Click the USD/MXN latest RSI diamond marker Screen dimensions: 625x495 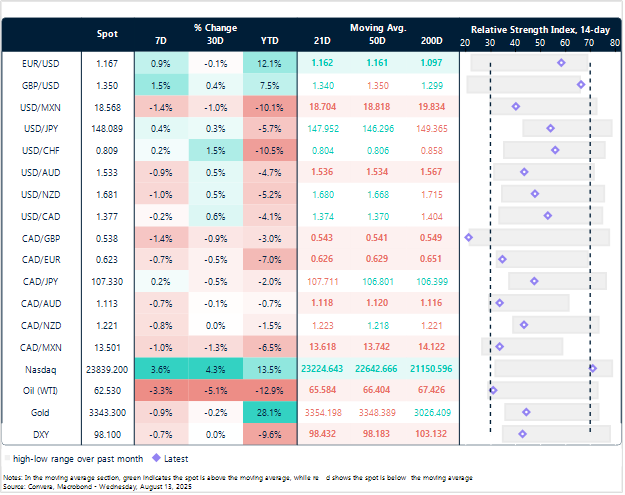pos(516,106)
